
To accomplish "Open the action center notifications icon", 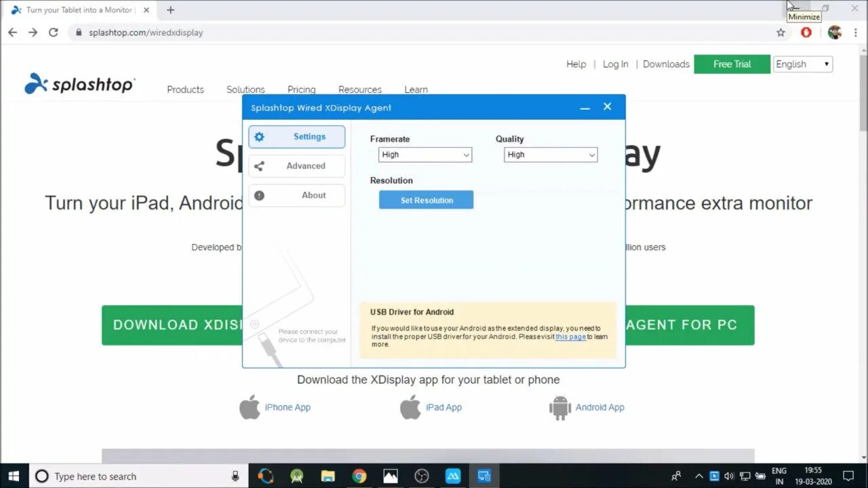I will tap(848, 476).
